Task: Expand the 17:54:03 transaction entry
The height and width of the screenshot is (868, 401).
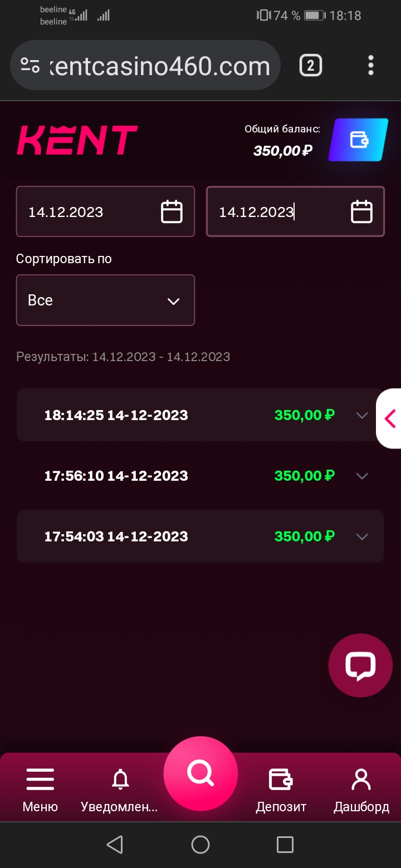Action: [362, 536]
